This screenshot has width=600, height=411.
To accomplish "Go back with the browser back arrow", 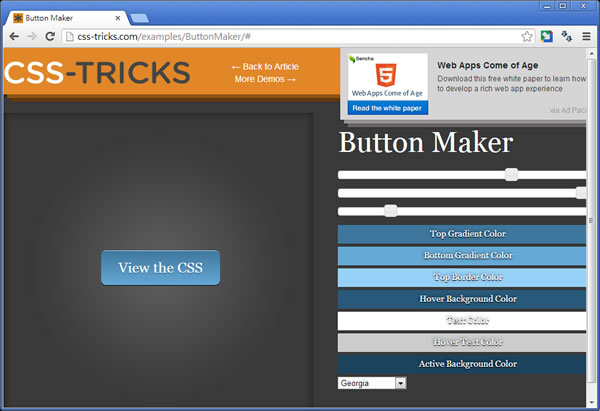I will tap(14, 36).
